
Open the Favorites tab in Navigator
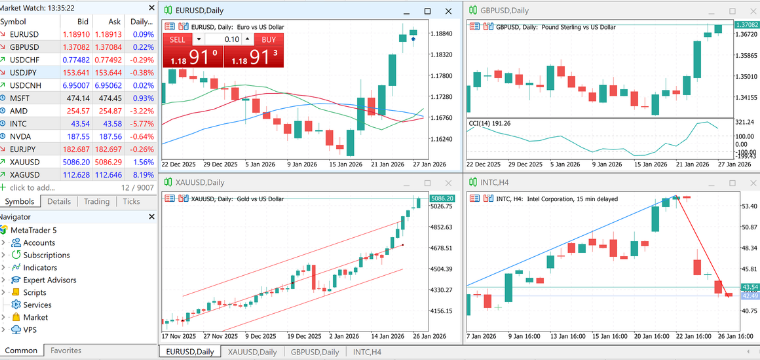pyautogui.click(x=66, y=350)
